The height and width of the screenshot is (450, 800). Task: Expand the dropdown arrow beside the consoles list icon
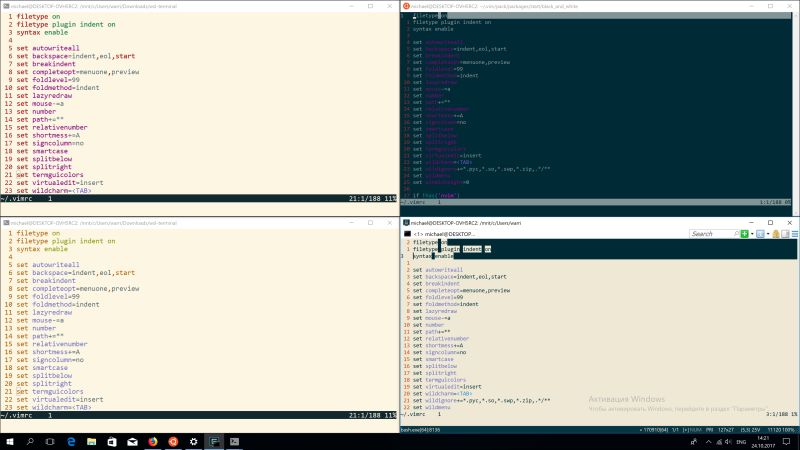[x=768, y=234]
